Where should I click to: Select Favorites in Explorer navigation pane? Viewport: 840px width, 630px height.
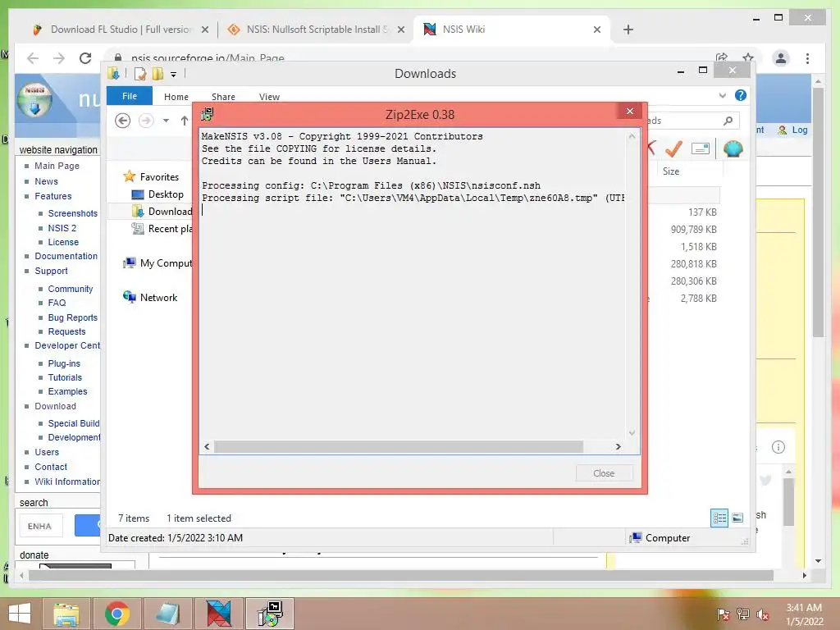tap(159, 177)
